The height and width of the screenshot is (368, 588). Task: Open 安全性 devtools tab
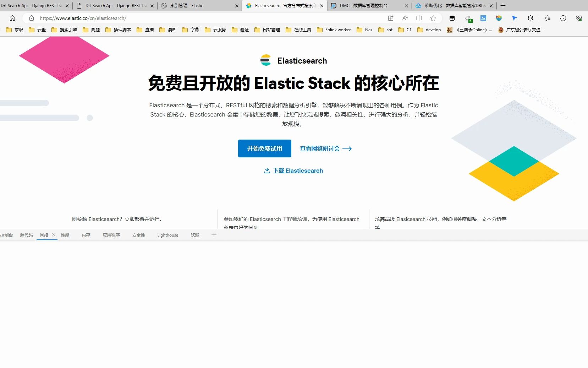(x=138, y=235)
